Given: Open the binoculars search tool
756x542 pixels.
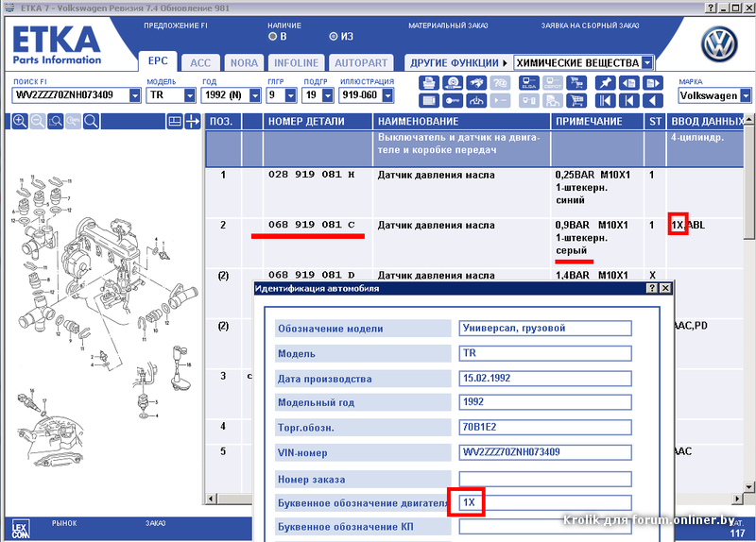Looking at the screenshot, I should coord(476,83).
